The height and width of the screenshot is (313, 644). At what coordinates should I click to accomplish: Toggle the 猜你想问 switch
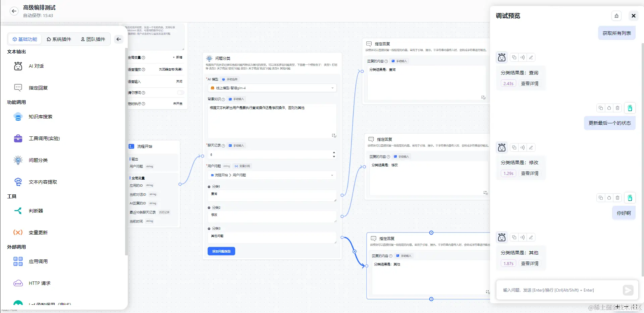pyautogui.click(x=180, y=92)
